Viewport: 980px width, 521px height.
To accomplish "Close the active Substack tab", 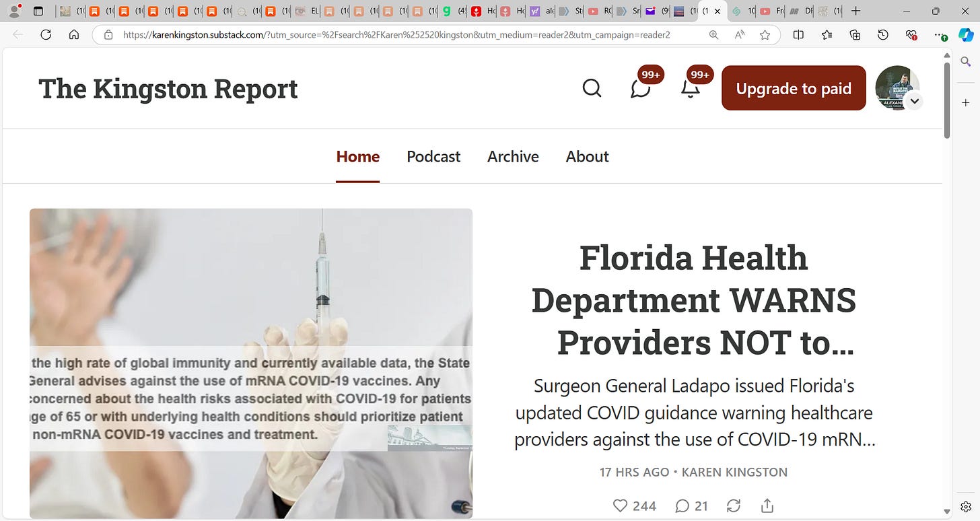I will [717, 11].
